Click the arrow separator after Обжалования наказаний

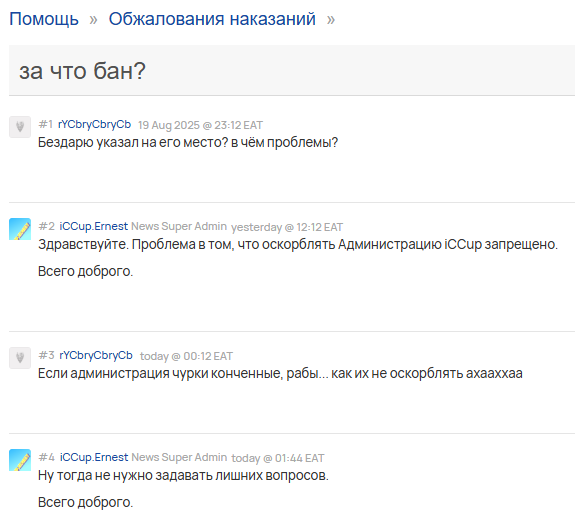point(331,20)
